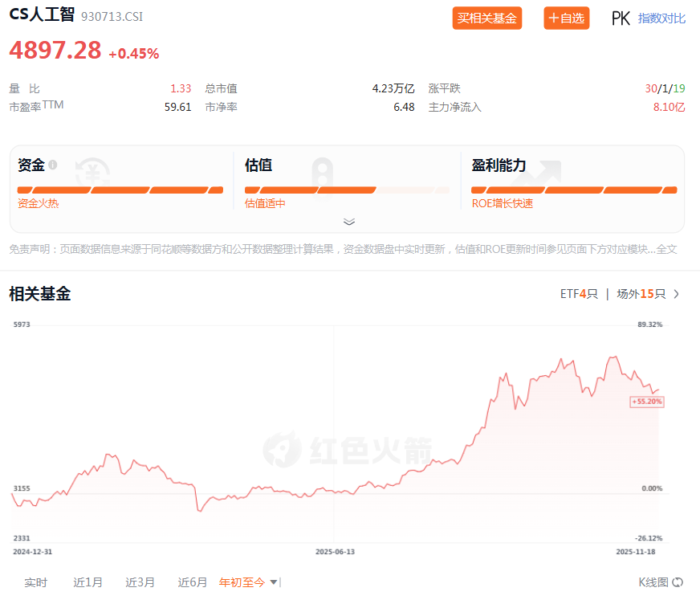Click the +55.20% marker on the chart

point(647,402)
